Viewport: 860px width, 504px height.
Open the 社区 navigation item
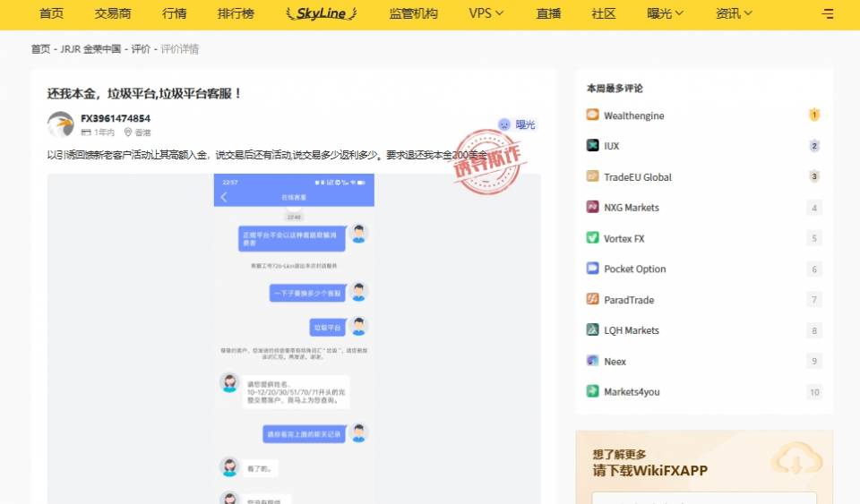coord(604,13)
